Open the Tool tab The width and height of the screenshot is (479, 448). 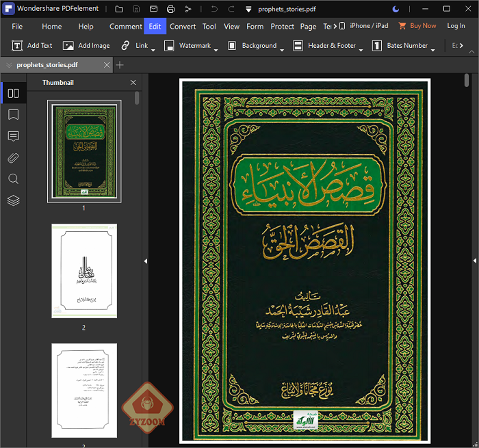pyautogui.click(x=209, y=27)
